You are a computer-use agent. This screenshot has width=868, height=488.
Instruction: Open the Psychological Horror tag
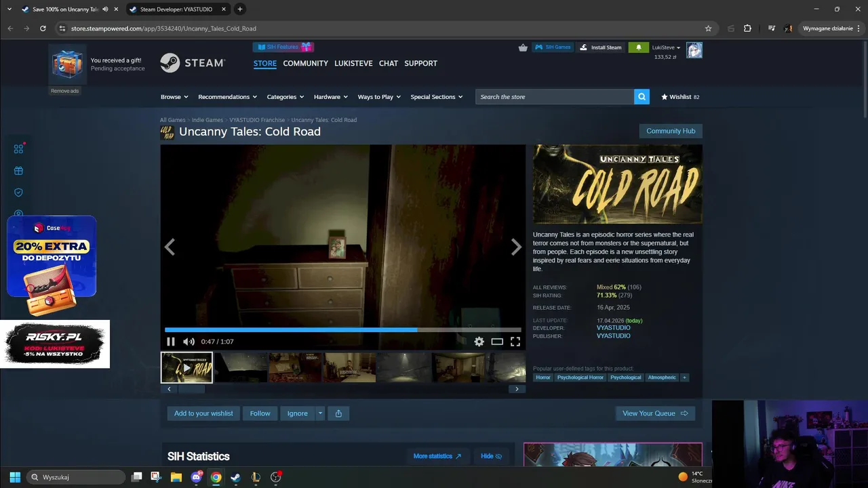[x=580, y=378]
